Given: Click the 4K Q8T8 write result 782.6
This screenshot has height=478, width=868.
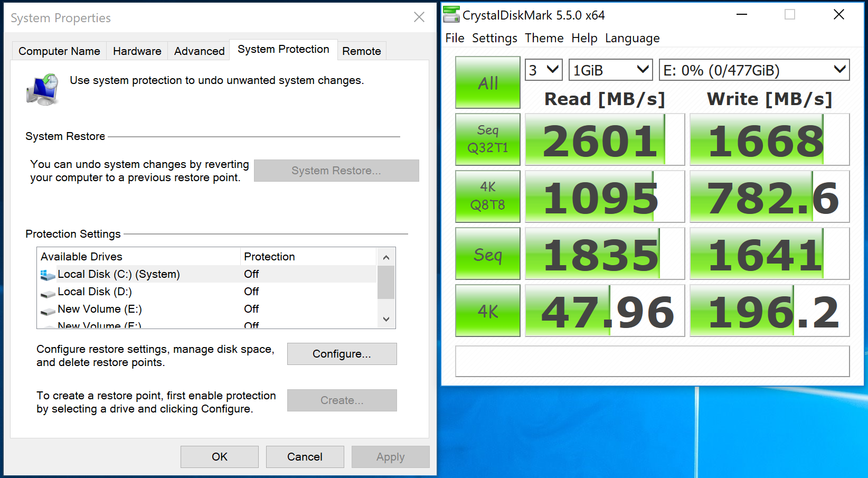Looking at the screenshot, I should click(770, 196).
